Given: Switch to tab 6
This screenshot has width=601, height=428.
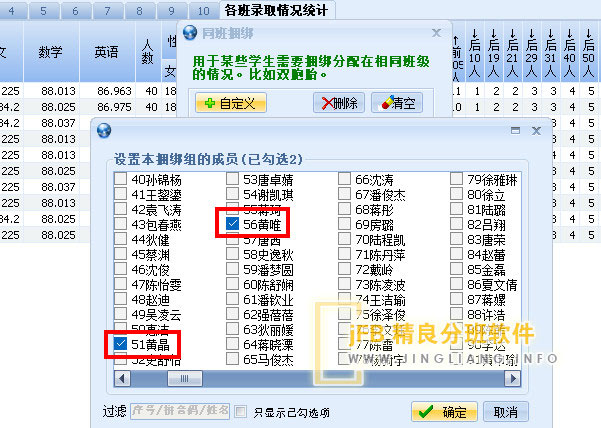Looking at the screenshot, I should (x=76, y=11).
